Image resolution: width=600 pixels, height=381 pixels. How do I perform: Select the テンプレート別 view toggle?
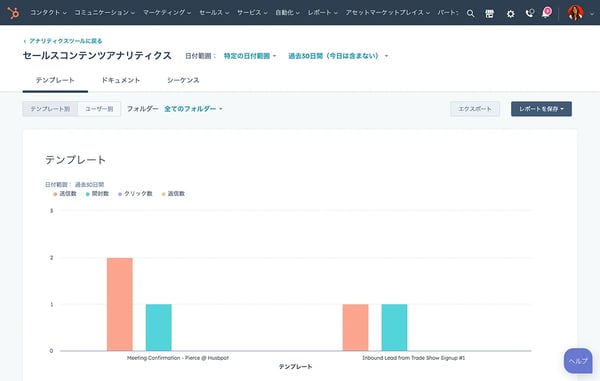tap(50, 109)
